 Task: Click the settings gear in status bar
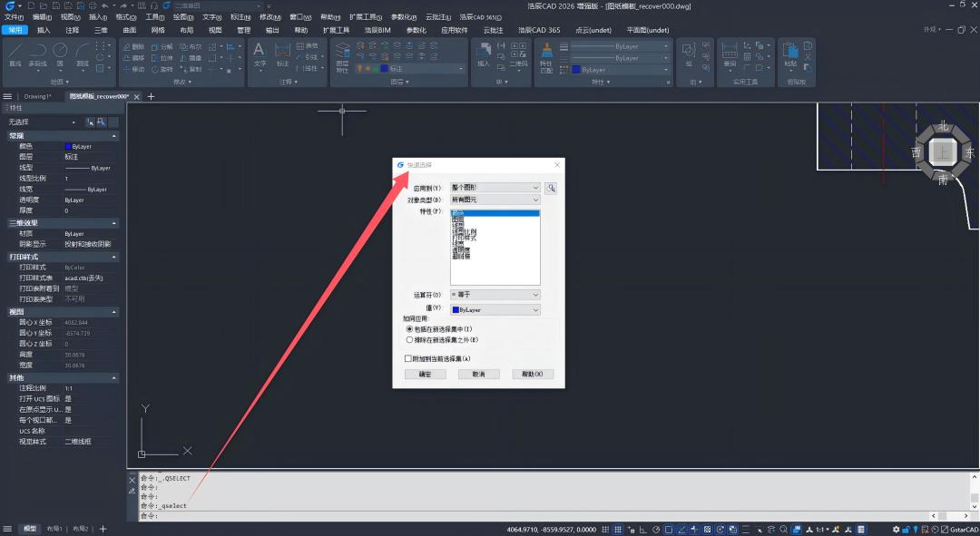pos(897,529)
